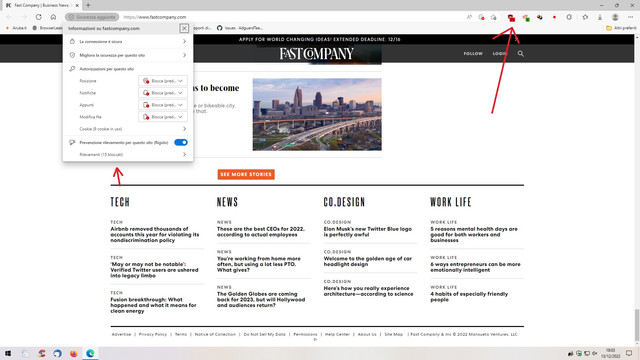This screenshot has width=640, height=360.
Task: Close the site information popup
Action: (184, 28)
